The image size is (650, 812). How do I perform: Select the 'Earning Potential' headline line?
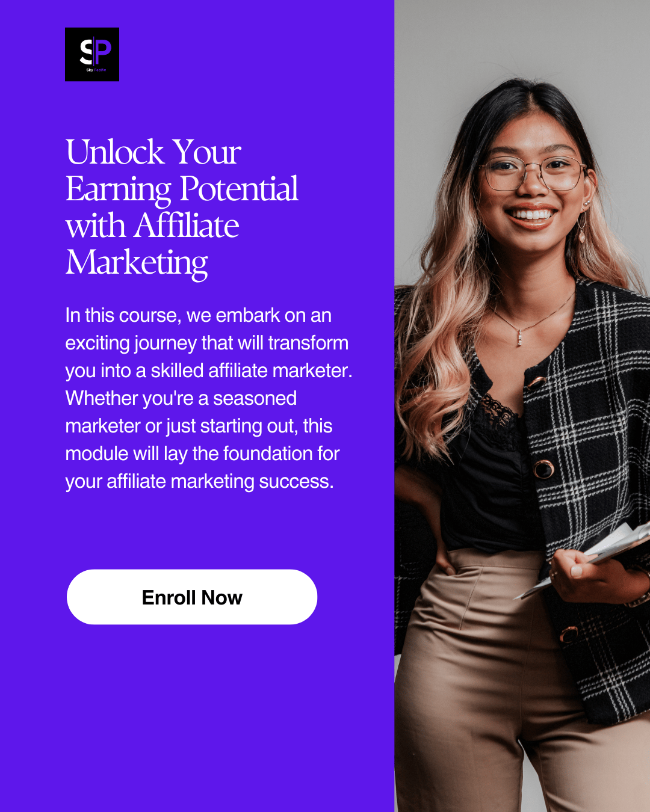[x=182, y=189]
